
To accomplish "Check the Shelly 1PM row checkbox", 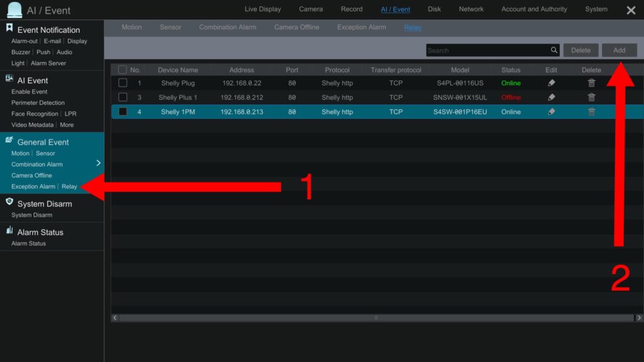I will 123,112.
